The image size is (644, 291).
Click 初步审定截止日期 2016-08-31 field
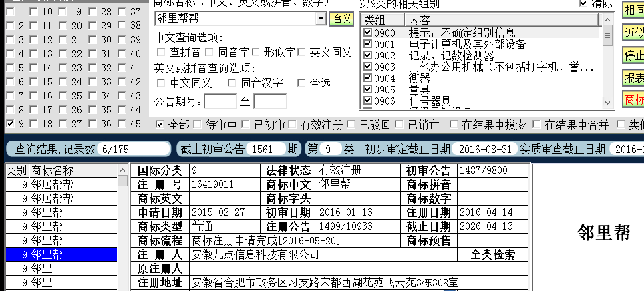coord(484,150)
